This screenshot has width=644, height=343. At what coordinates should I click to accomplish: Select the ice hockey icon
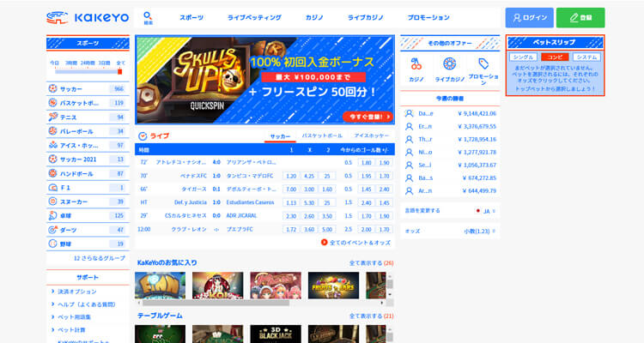click(52, 145)
